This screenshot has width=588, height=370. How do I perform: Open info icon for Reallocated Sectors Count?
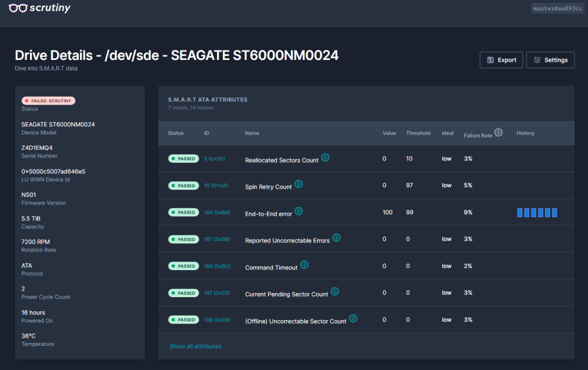pyautogui.click(x=325, y=157)
